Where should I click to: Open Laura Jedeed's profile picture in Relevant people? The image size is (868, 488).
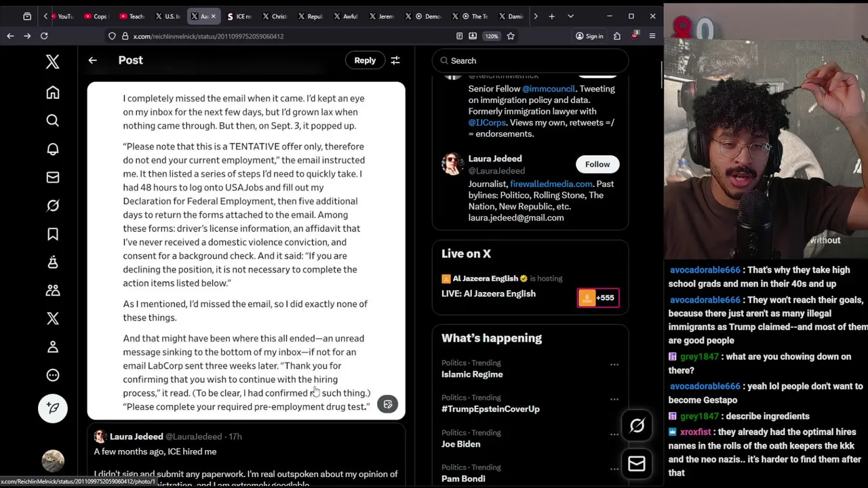coord(452,164)
